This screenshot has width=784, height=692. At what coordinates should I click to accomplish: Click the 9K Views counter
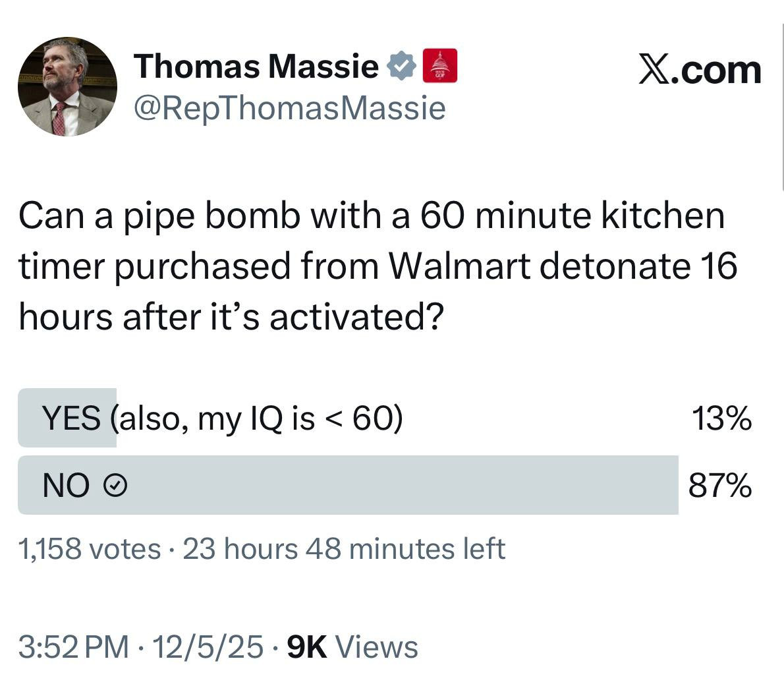tap(353, 647)
